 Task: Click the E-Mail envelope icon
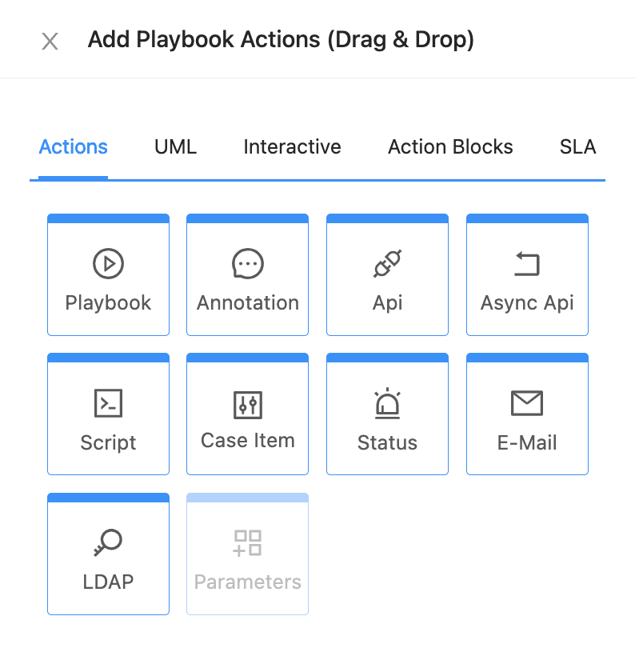coord(527,404)
